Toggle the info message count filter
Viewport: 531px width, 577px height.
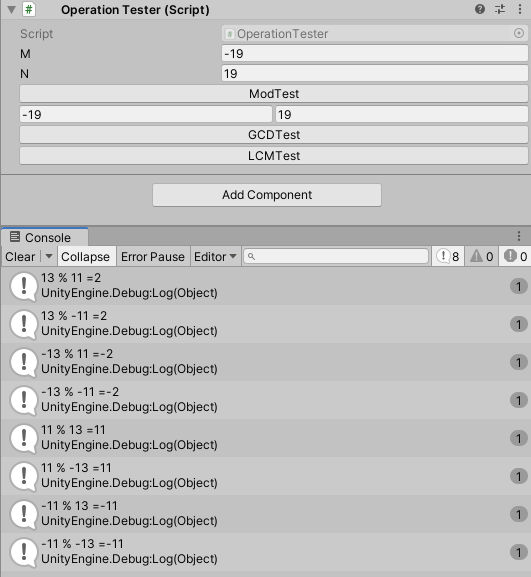(x=448, y=256)
